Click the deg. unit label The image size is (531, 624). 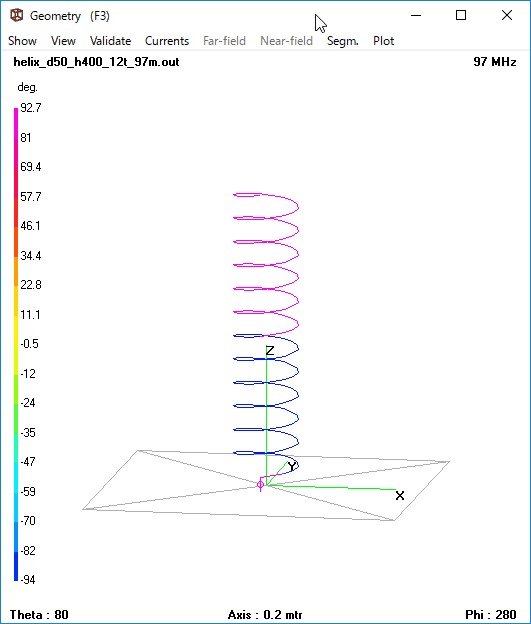coord(27,88)
